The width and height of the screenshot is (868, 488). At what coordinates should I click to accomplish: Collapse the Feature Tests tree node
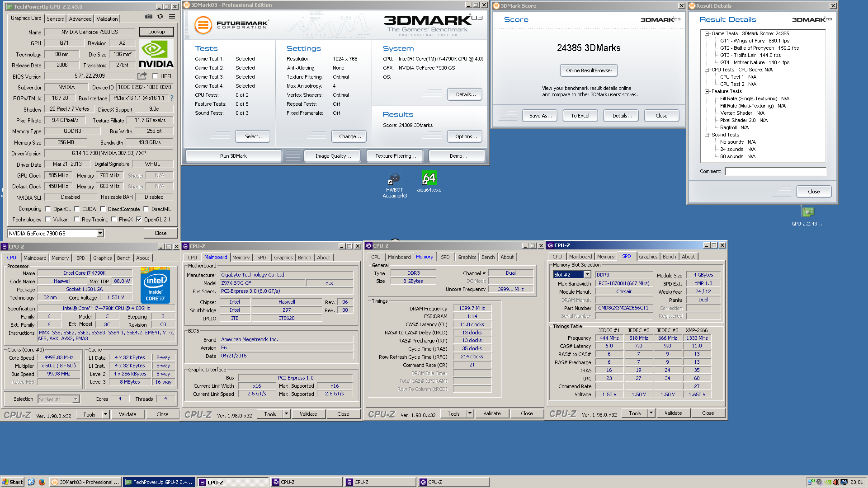point(707,91)
